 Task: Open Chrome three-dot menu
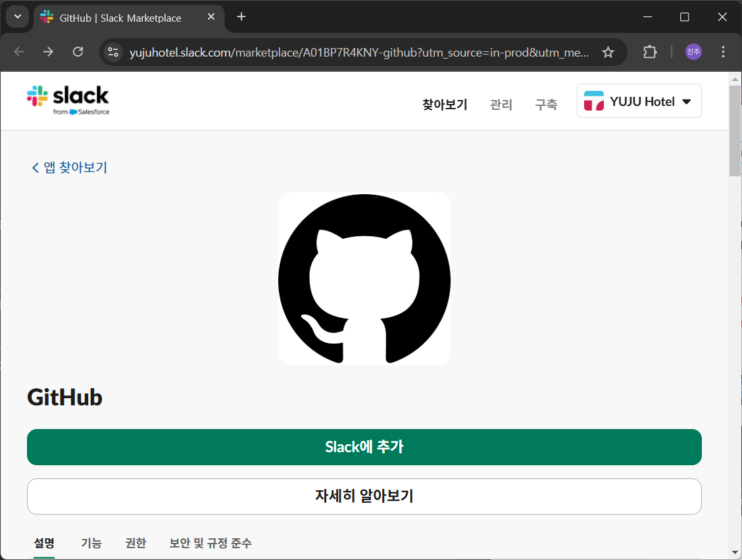click(723, 51)
